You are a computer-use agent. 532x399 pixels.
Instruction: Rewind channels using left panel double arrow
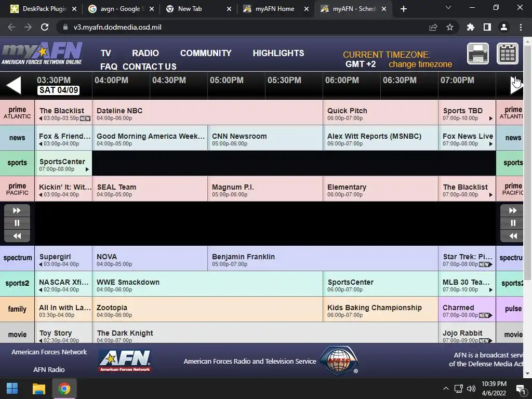coord(17,236)
